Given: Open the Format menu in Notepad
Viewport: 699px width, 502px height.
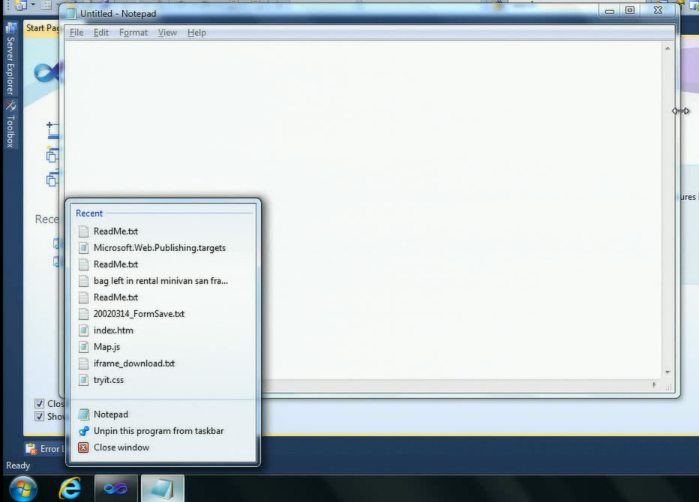Looking at the screenshot, I should click(x=133, y=33).
